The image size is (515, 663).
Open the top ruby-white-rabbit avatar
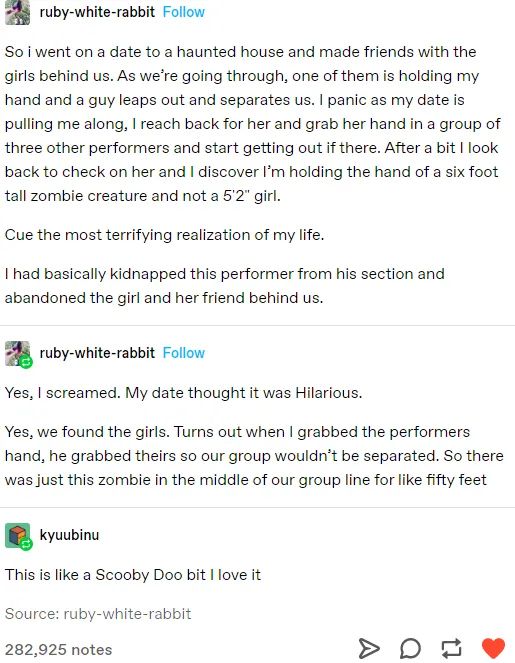pyautogui.click(x=17, y=12)
